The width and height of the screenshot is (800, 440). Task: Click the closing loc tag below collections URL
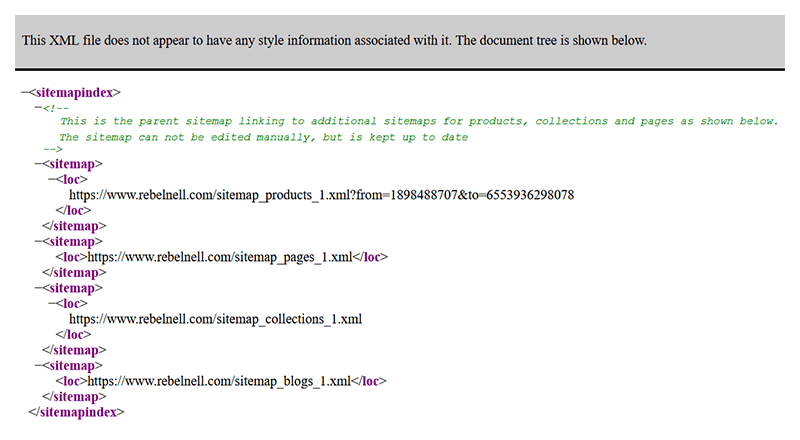(x=73, y=334)
